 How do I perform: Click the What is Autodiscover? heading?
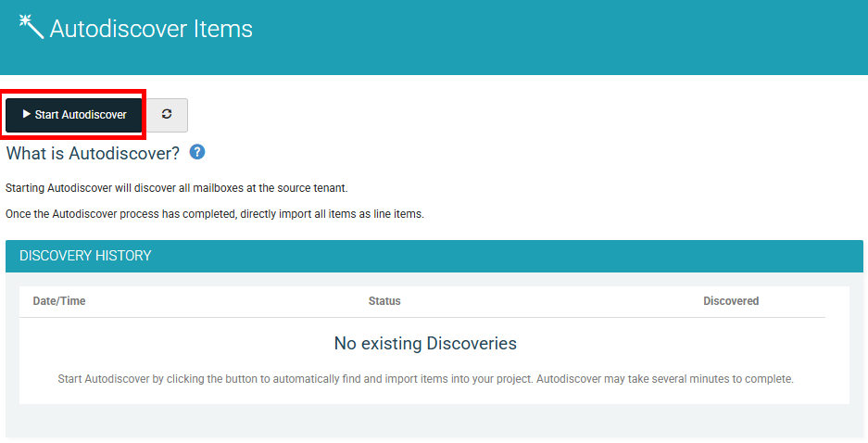click(x=93, y=153)
